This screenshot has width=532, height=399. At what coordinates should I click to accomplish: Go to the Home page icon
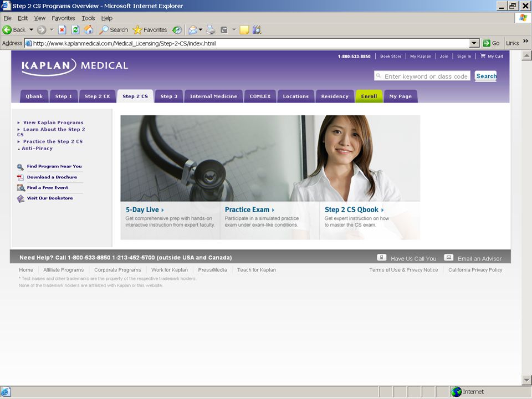(89, 30)
